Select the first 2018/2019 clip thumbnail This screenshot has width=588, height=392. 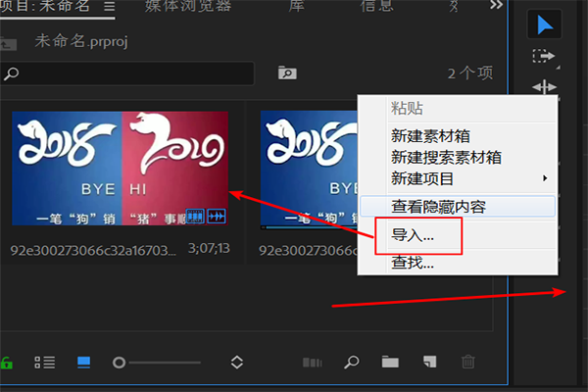pos(120,168)
